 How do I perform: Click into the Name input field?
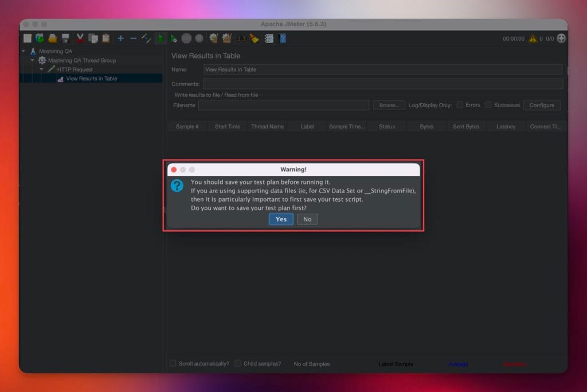[382, 69]
